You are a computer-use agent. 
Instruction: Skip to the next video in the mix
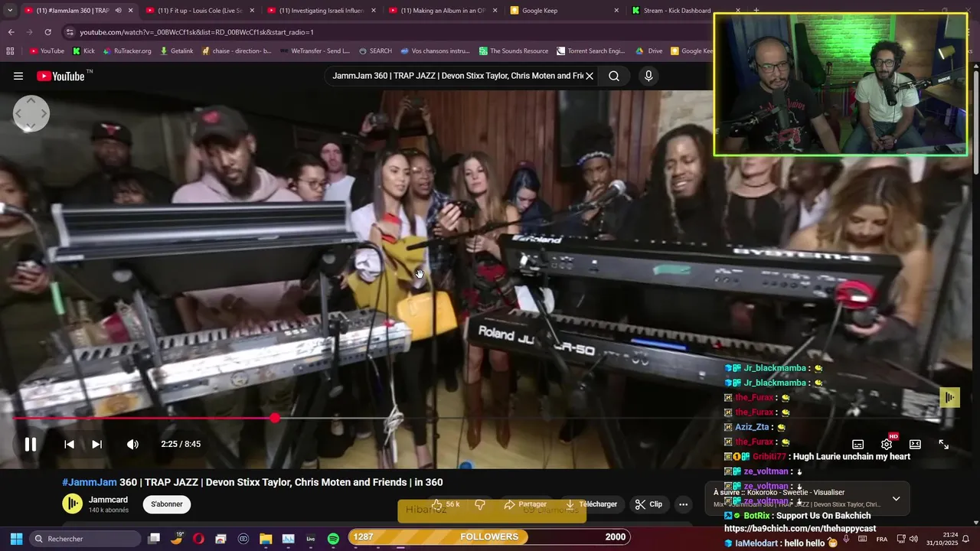(97, 444)
